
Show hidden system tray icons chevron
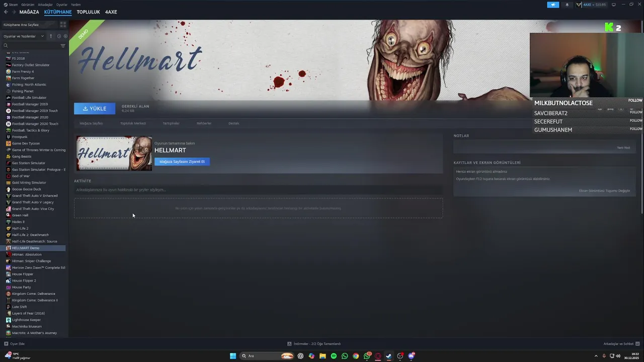pyautogui.click(x=597, y=356)
